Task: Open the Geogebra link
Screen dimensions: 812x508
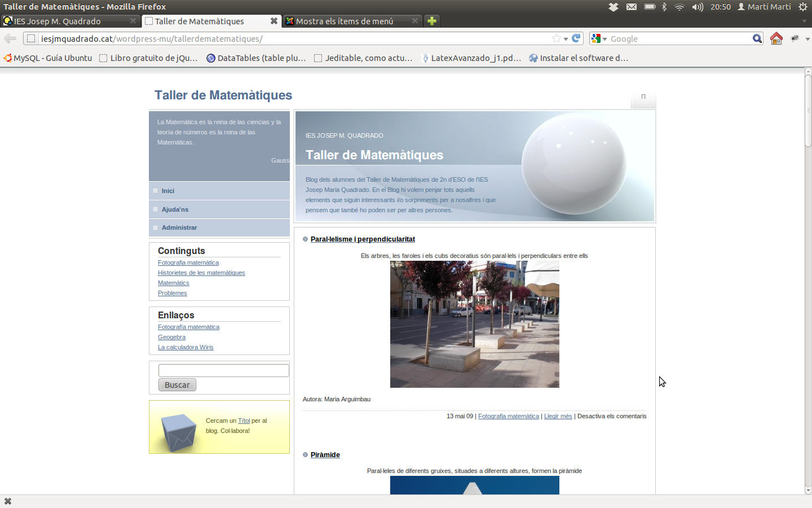Action: [171, 337]
